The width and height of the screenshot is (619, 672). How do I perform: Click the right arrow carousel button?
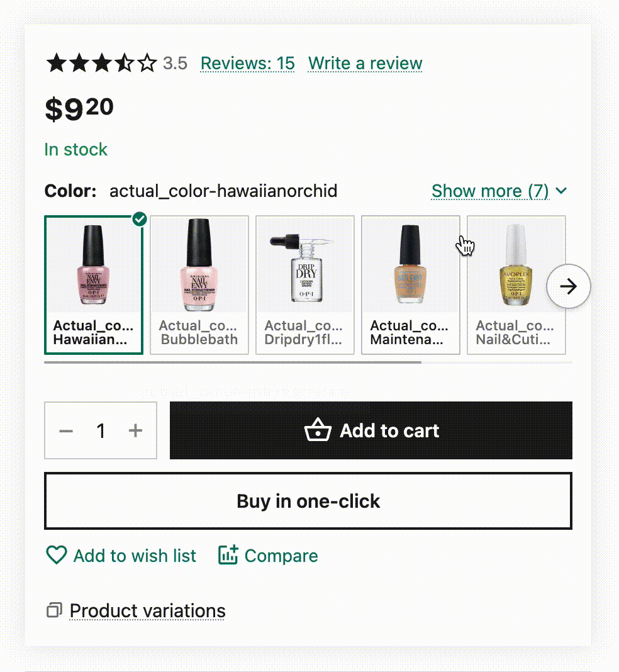(x=568, y=286)
